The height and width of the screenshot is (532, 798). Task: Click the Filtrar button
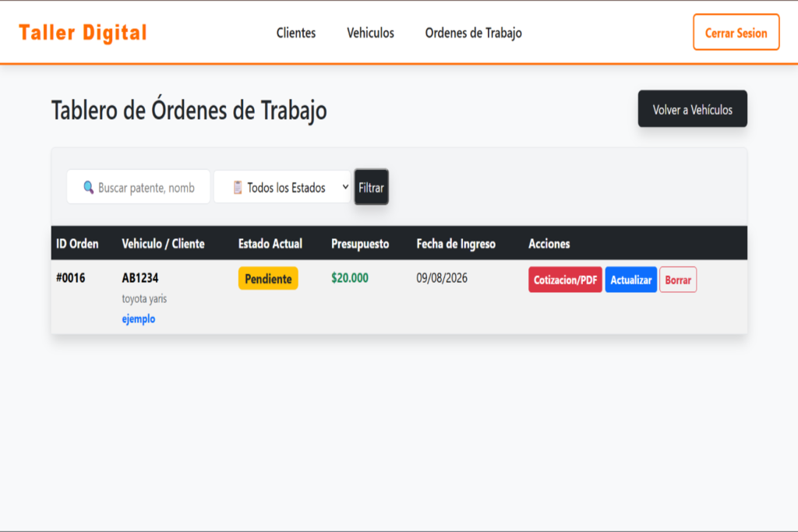[371, 187]
